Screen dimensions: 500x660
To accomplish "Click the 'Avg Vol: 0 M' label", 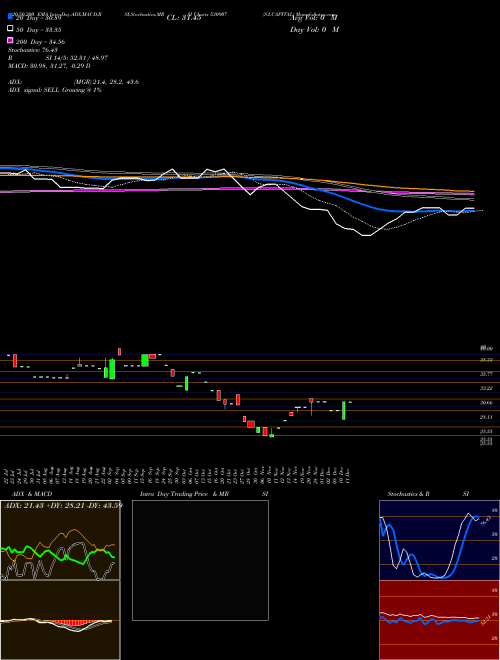I will point(314,18).
